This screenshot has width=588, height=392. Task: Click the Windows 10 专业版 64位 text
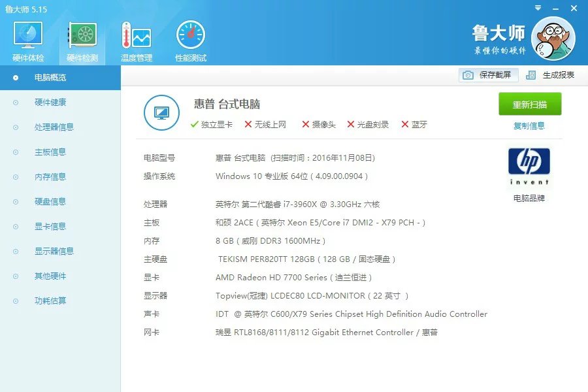[291, 176]
